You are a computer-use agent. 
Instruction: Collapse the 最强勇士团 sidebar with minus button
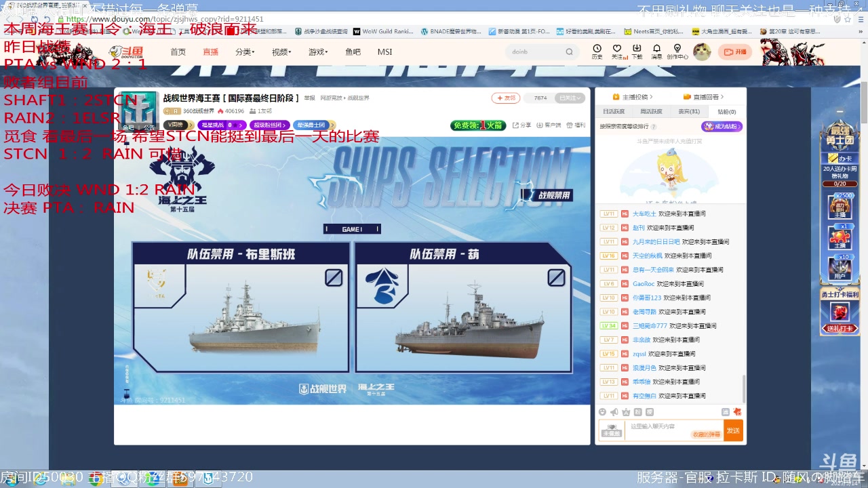click(x=840, y=112)
